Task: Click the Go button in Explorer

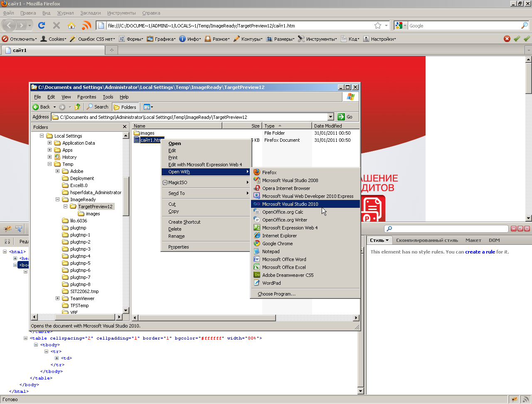Action: (345, 117)
